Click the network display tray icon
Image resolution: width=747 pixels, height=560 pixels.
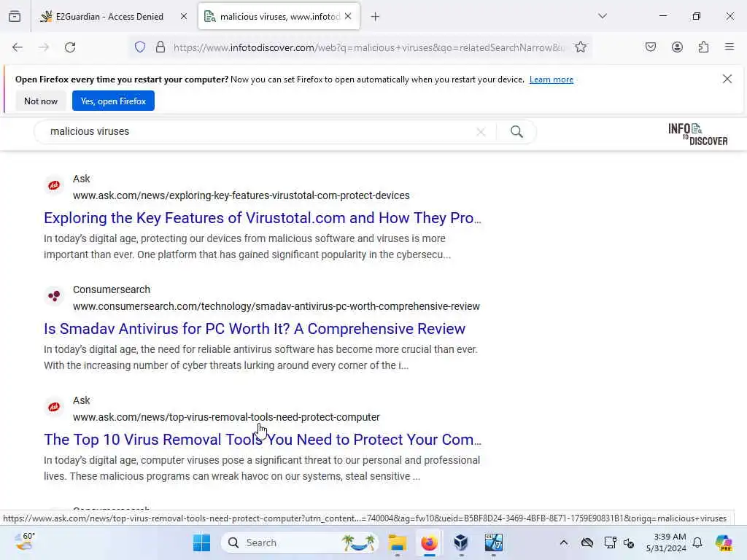[610, 542]
